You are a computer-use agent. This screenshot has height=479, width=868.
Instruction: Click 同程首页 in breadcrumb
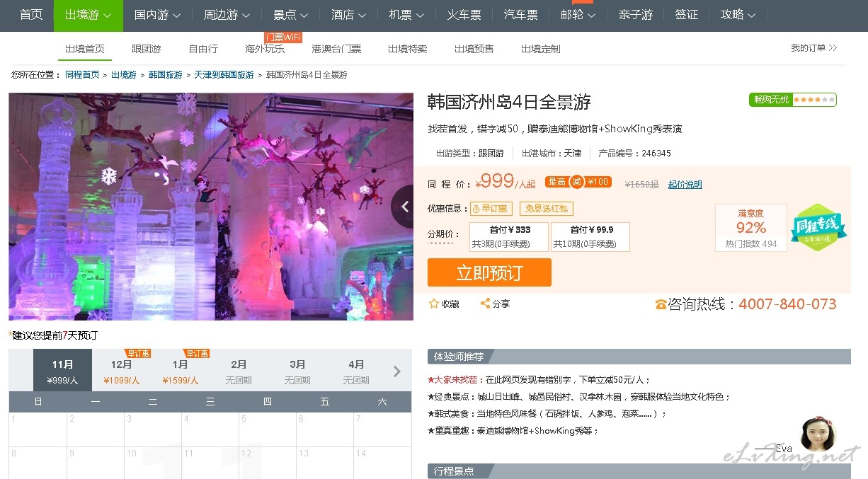82,75
